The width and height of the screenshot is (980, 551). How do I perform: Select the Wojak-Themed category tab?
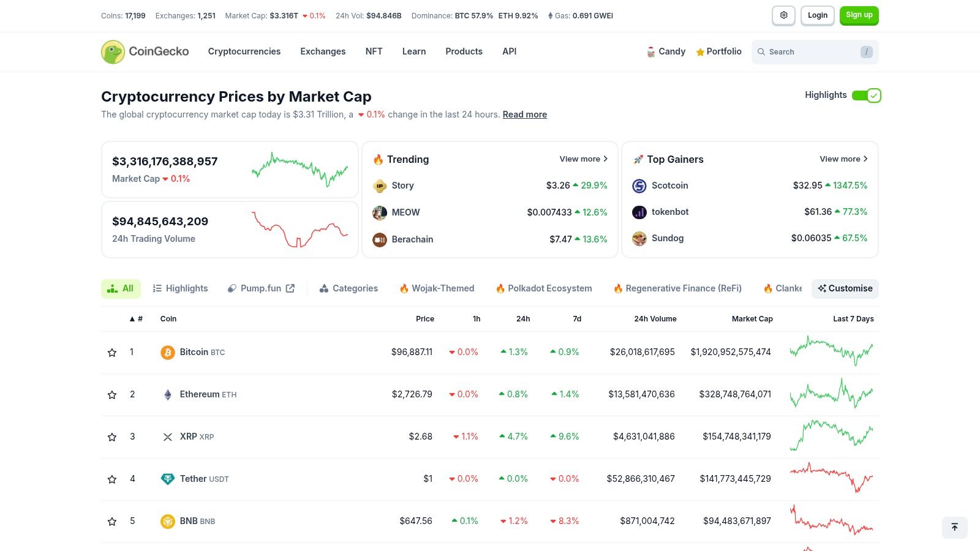click(x=437, y=289)
